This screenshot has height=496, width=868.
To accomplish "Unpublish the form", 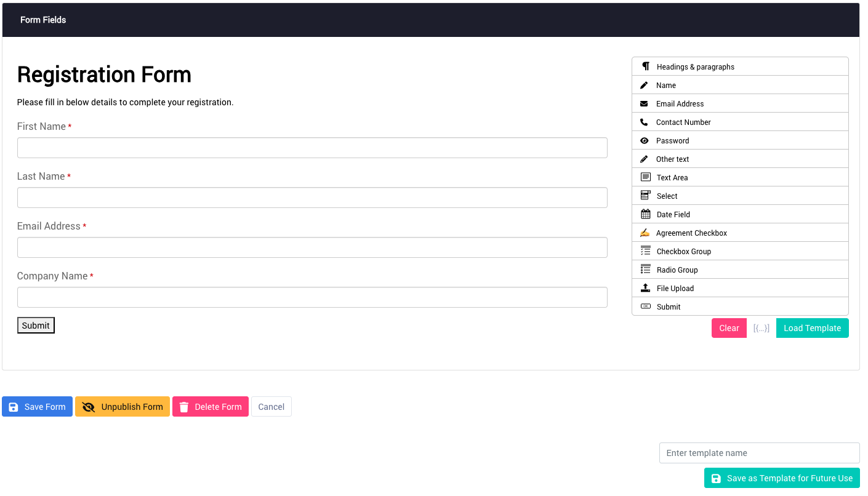I will click(123, 407).
